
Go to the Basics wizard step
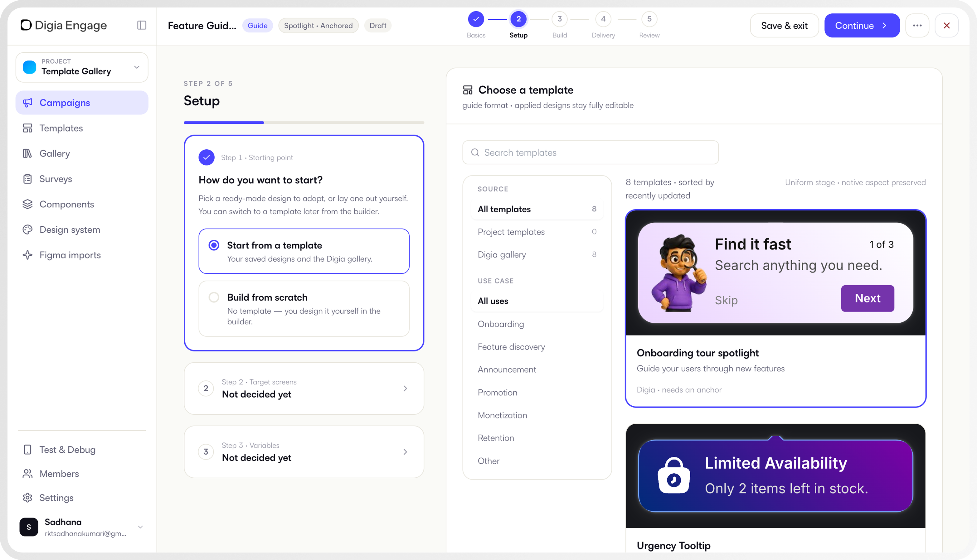(476, 25)
